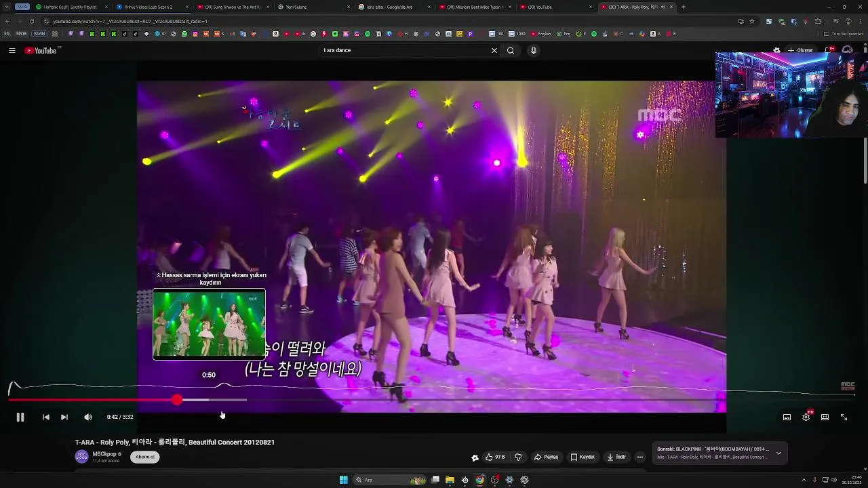Show hidden system tray icons
This screenshot has height=488, width=868.
pyautogui.click(x=804, y=480)
